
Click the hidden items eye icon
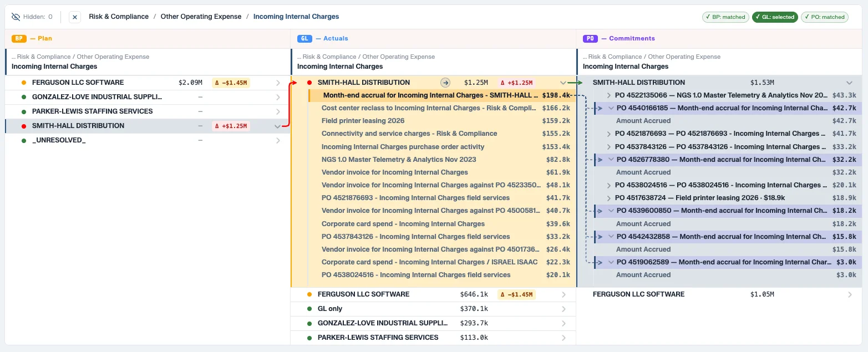coord(16,17)
